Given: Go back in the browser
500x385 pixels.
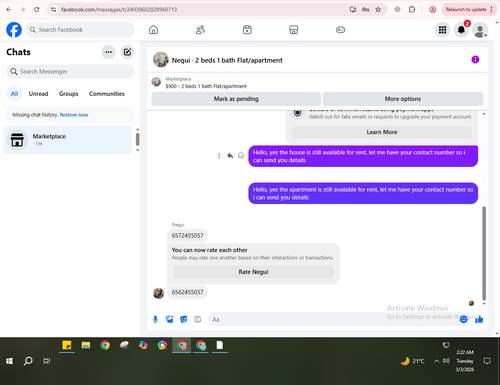Looking at the screenshot, I should (9, 9).
